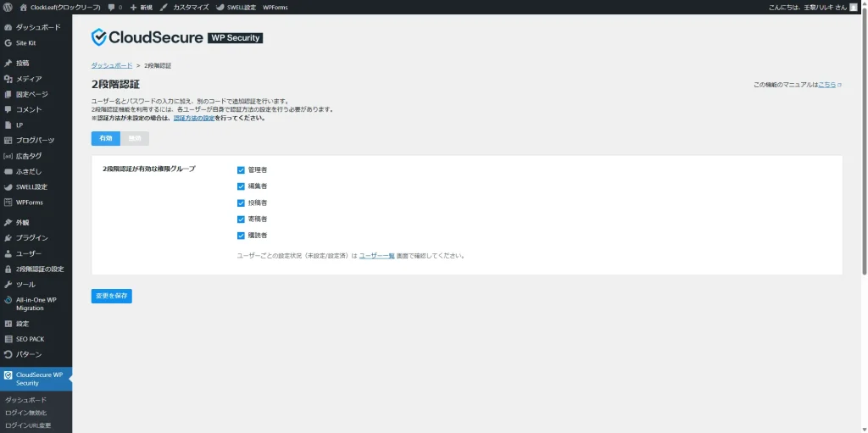
Task: Click the 2段階認証の設定 lock icon
Action: point(8,269)
